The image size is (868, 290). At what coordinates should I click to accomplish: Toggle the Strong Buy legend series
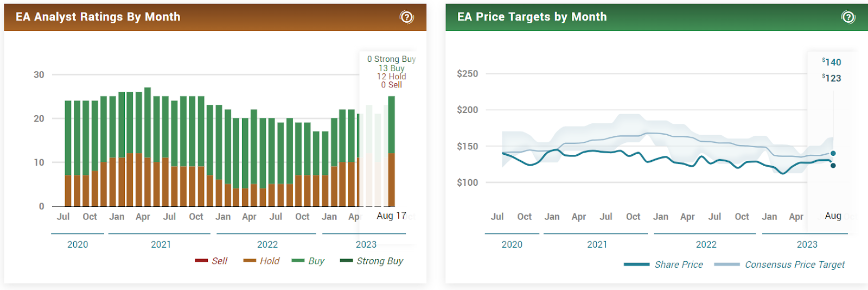point(372,261)
